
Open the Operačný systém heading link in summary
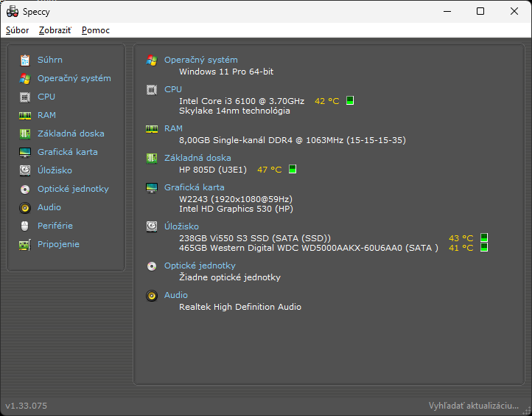coord(200,60)
